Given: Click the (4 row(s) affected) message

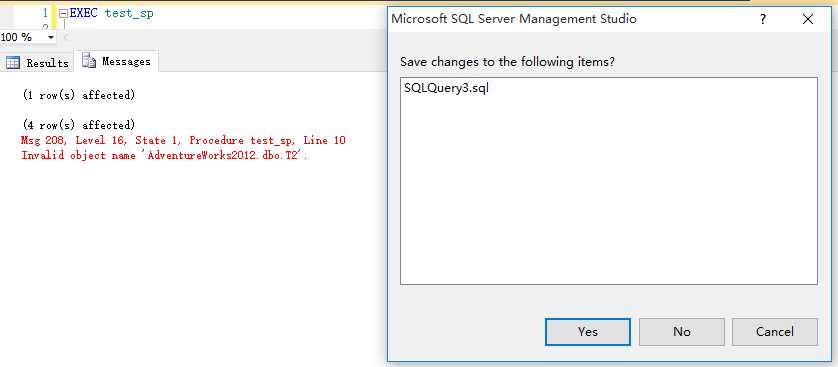Looking at the screenshot, I should coord(79,125).
